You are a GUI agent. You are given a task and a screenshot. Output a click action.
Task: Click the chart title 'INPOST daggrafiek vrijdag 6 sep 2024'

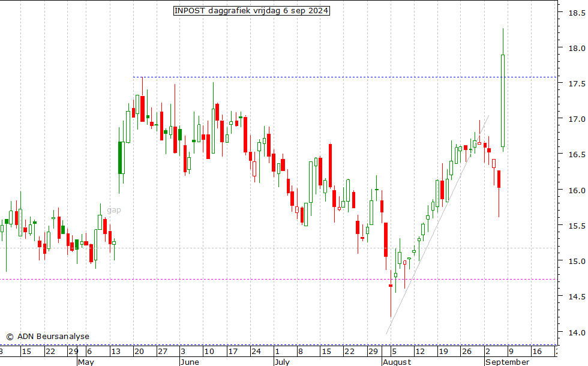click(x=251, y=11)
